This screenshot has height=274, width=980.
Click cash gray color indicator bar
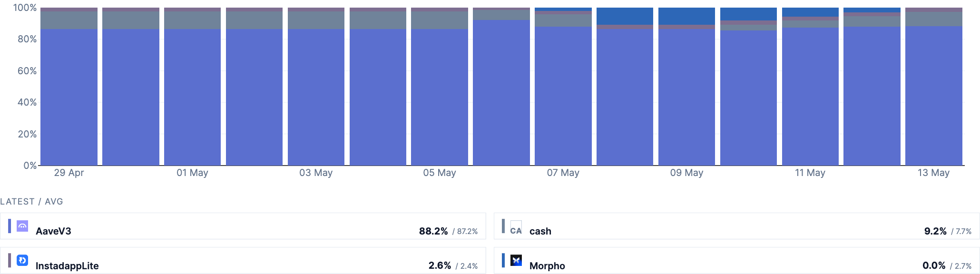(503, 226)
